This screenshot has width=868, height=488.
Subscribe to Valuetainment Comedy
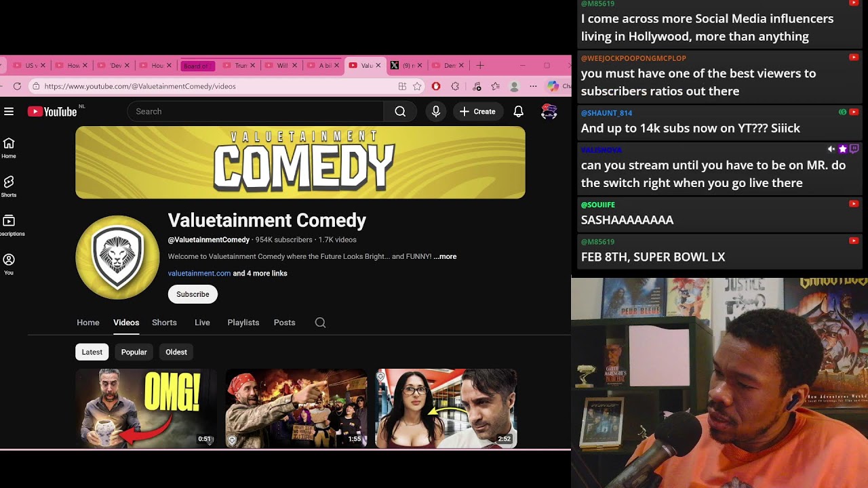coord(193,294)
